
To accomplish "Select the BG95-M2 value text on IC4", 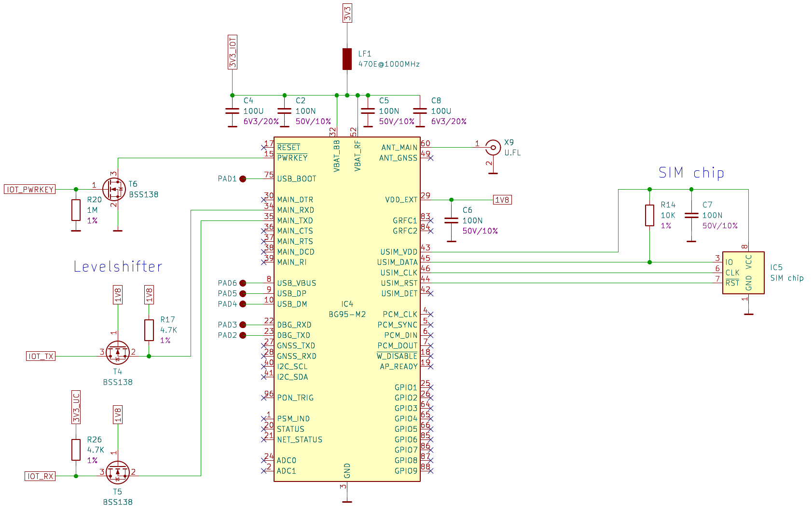I will pos(347,315).
